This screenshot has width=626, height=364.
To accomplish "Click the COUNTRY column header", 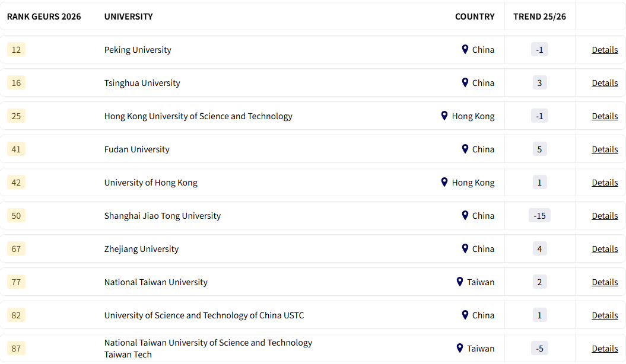I will pyautogui.click(x=475, y=16).
